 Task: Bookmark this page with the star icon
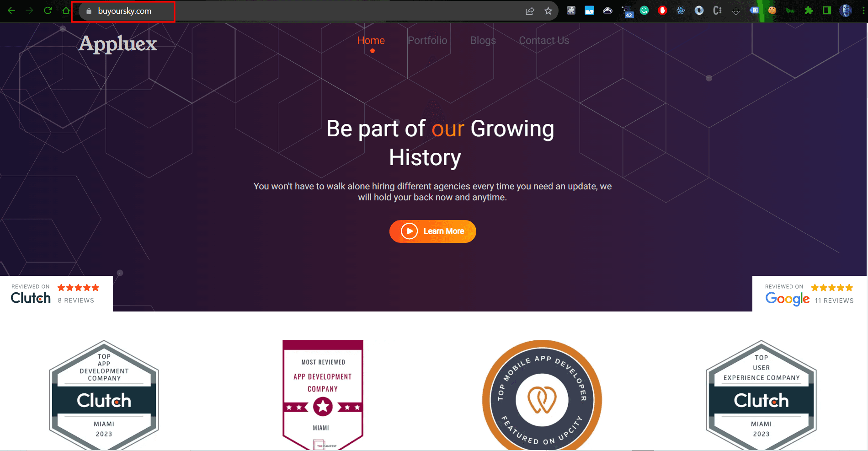pyautogui.click(x=548, y=11)
